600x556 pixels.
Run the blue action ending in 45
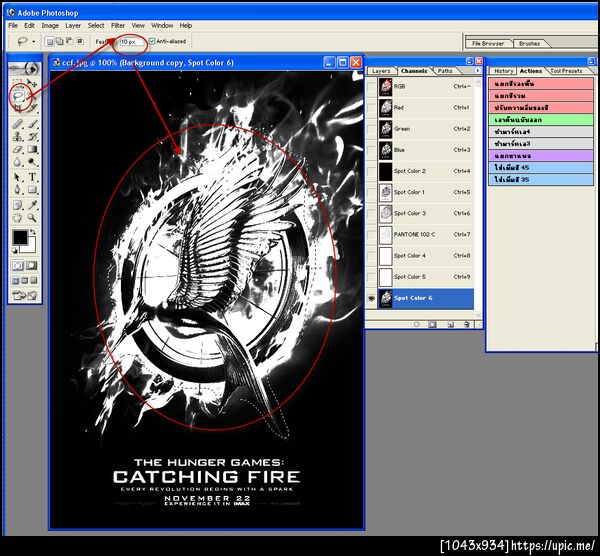[x=541, y=168]
